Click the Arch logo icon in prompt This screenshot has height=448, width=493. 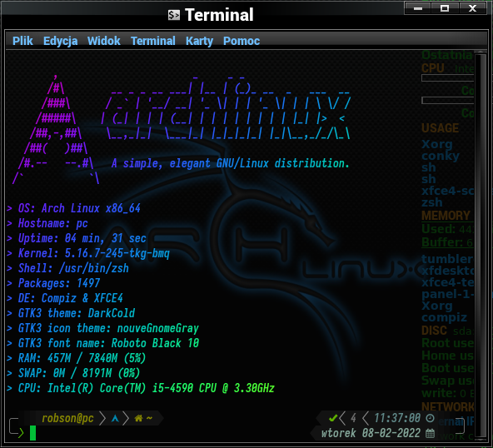coord(115,418)
